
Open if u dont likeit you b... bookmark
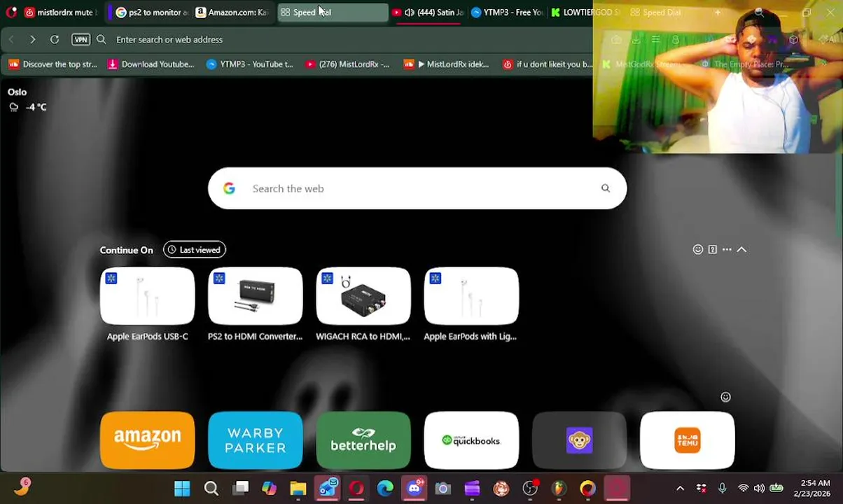[x=548, y=64]
